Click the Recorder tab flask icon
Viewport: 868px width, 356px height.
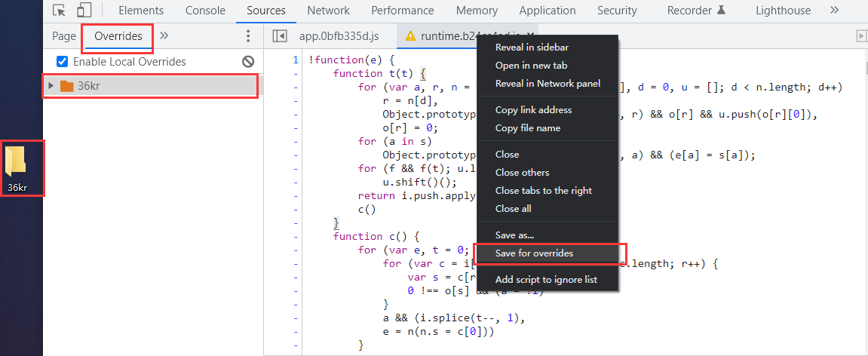point(722,11)
